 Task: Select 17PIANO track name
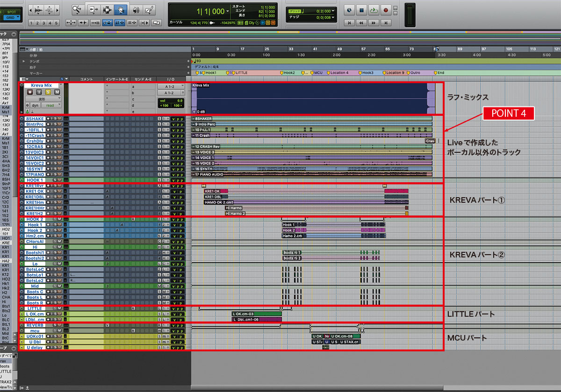click(35, 174)
